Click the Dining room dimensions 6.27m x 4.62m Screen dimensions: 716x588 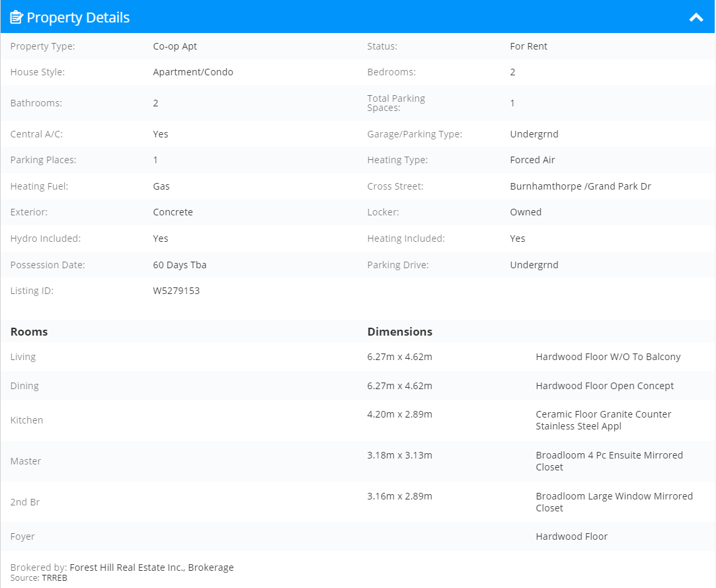pos(399,386)
